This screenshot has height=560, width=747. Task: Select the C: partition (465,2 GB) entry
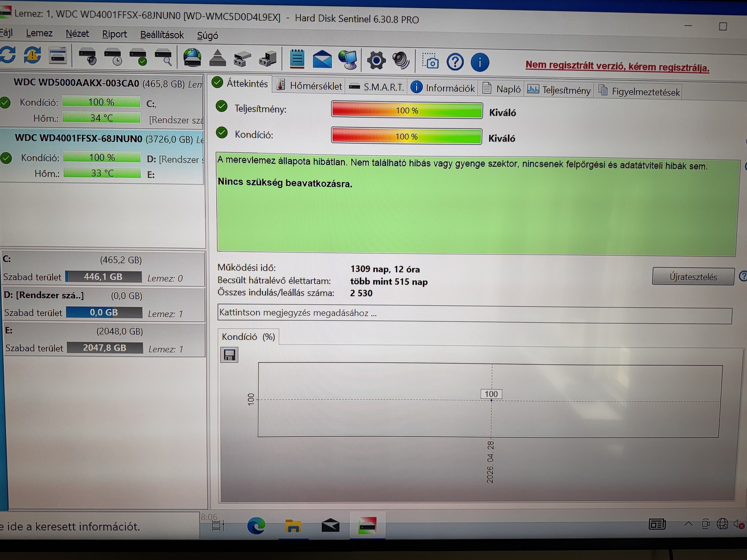[103, 268]
